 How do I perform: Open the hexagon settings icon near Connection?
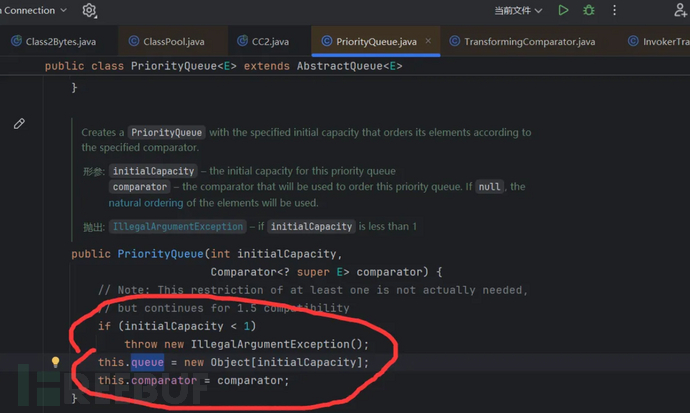[x=89, y=10]
